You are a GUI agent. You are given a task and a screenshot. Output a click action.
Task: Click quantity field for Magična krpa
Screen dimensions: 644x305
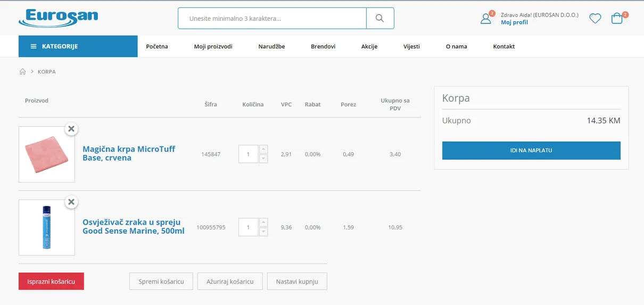click(x=248, y=154)
